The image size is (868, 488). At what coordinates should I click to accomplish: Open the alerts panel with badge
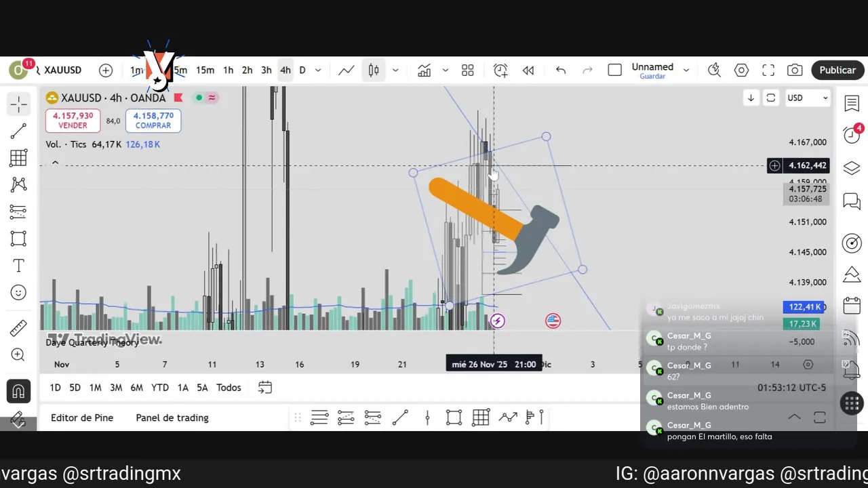[852, 134]
